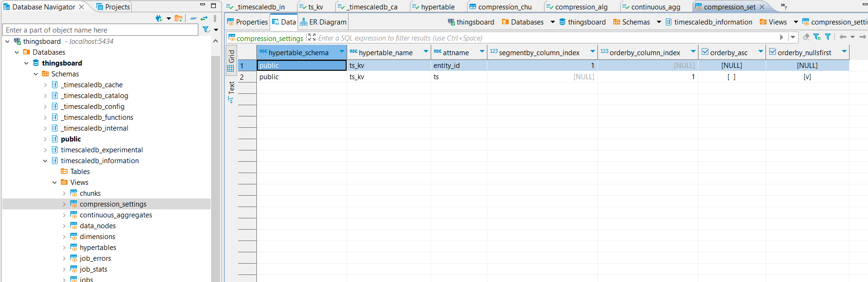
Task: Focus the object name search field
Action: coord(100,30)
